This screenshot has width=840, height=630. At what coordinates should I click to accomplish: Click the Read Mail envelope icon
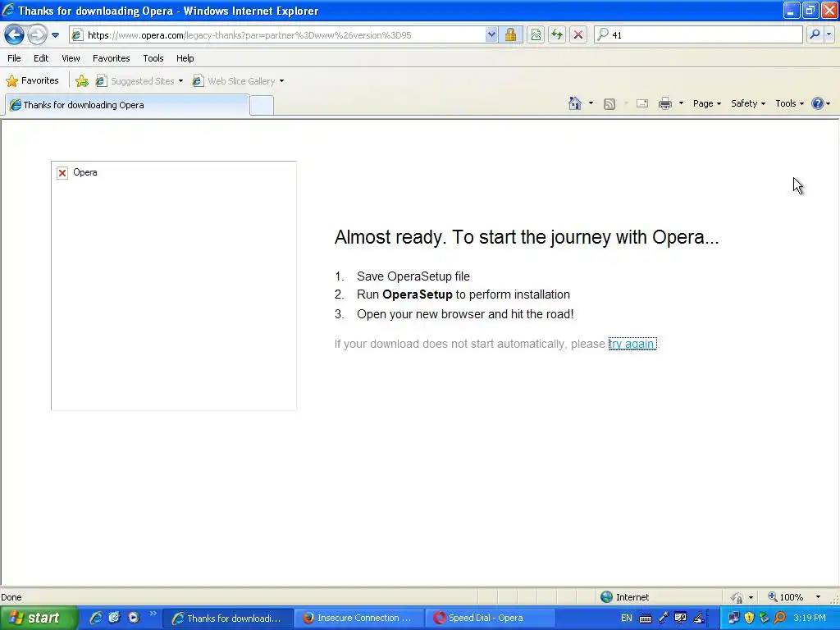click(642, 103)
